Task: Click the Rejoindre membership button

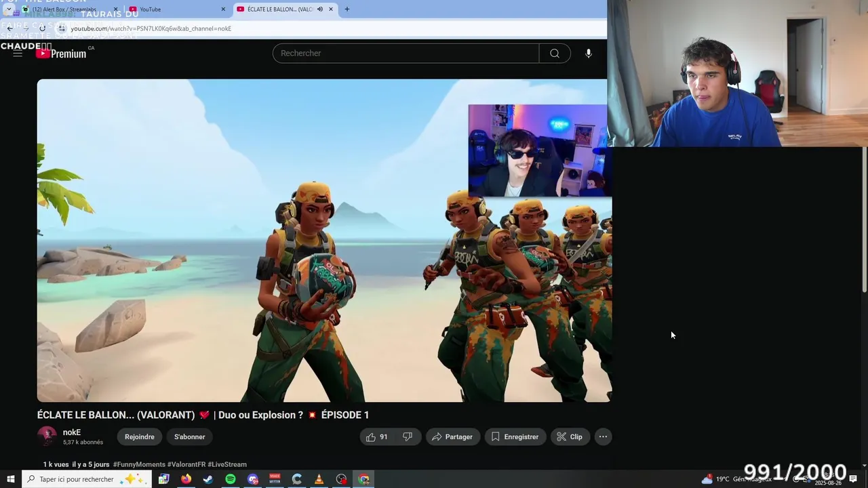Action: 140,437
